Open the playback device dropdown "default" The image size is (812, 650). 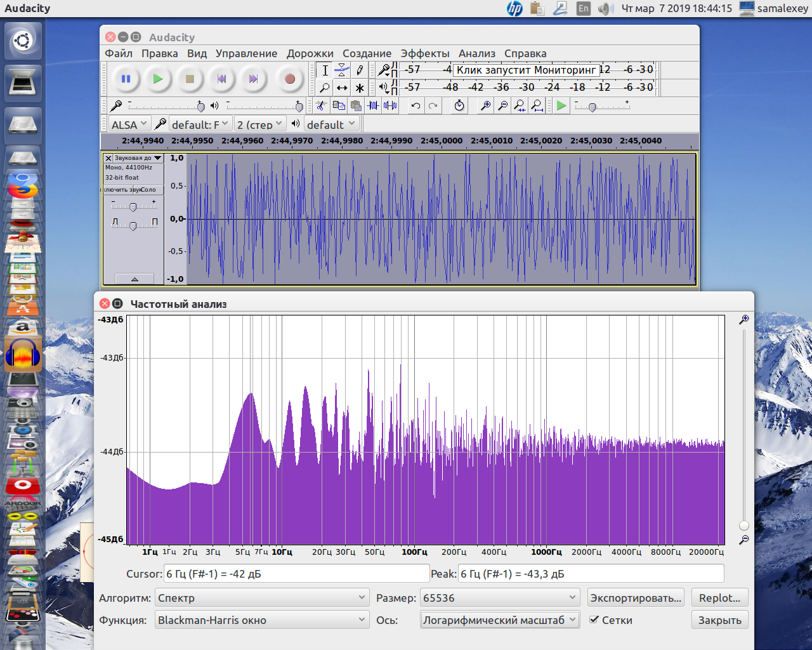(x=331, y=124)
